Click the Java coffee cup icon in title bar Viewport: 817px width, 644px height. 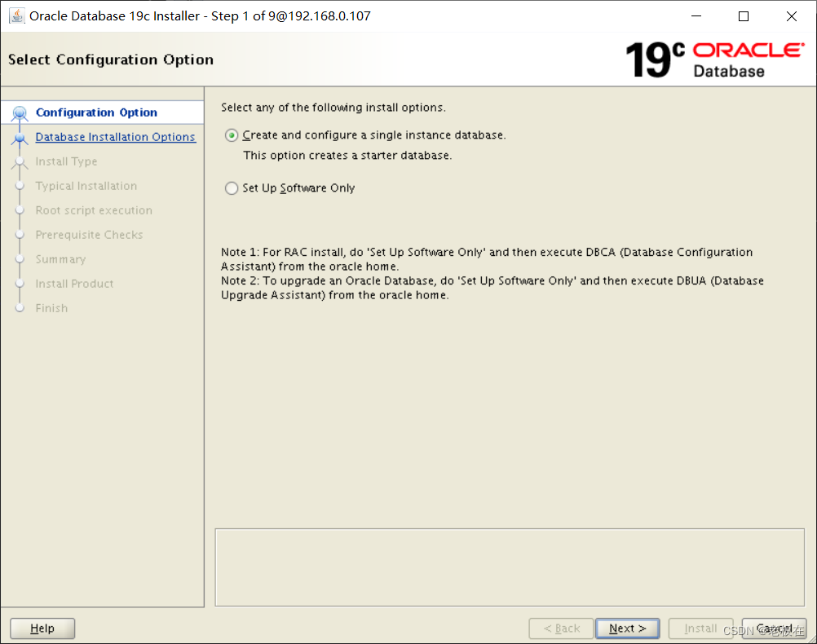coord(16,15)
